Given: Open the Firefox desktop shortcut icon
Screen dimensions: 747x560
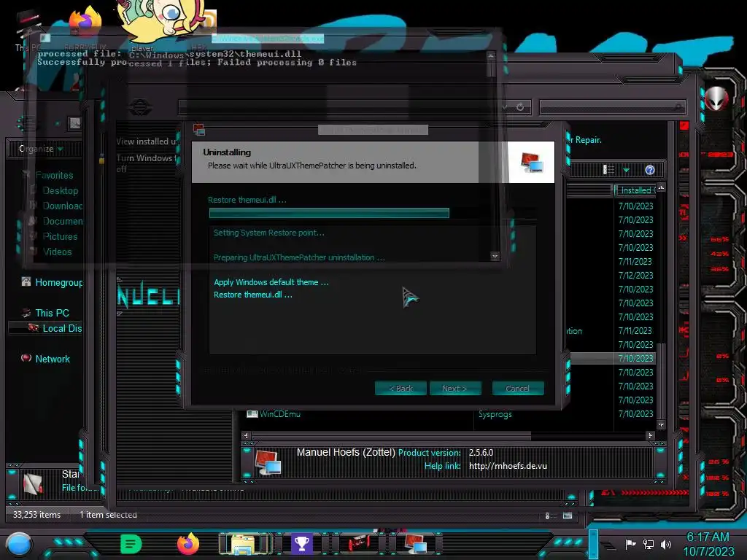Looking at the screenshot, I should 85,23.
